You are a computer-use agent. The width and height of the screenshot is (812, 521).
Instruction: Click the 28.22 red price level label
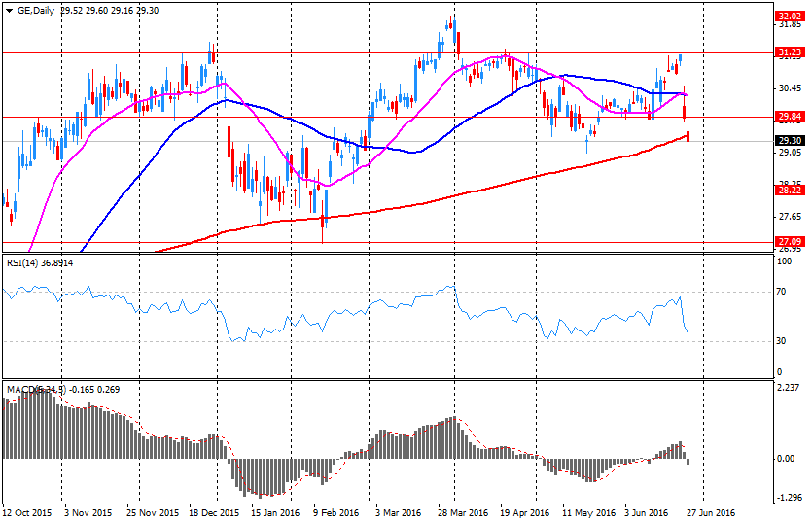coord(790,191)
